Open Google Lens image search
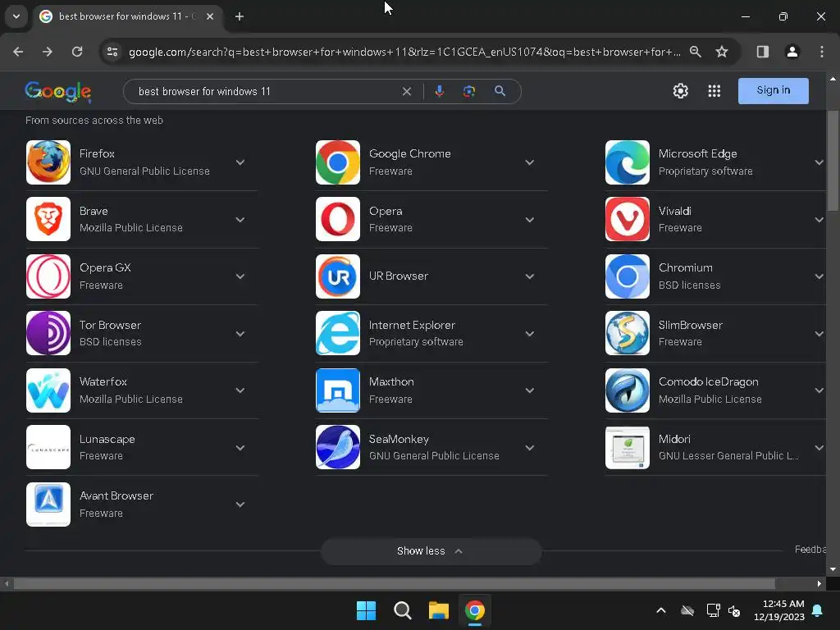Viewport: 840px width, 630px height. click(468, 91)
